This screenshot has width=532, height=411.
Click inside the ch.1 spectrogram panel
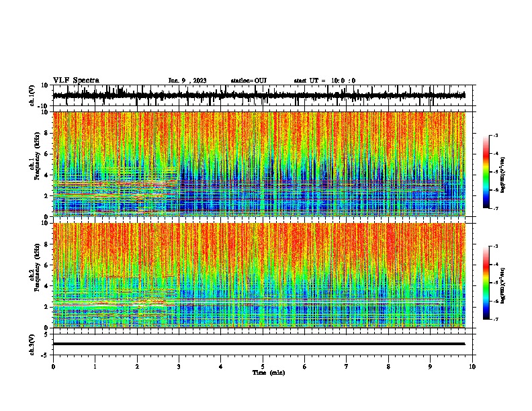[259, 164]
